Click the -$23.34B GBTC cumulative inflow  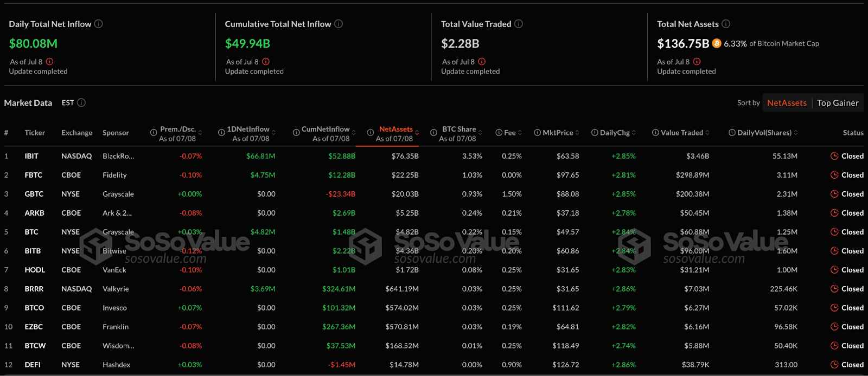tap(341, 194)
